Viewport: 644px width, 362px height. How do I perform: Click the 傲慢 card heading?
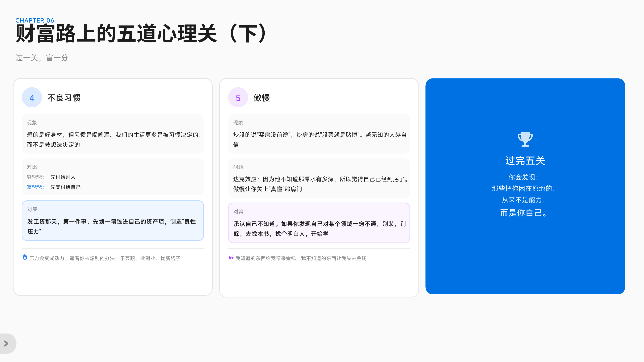click(261, 98)
